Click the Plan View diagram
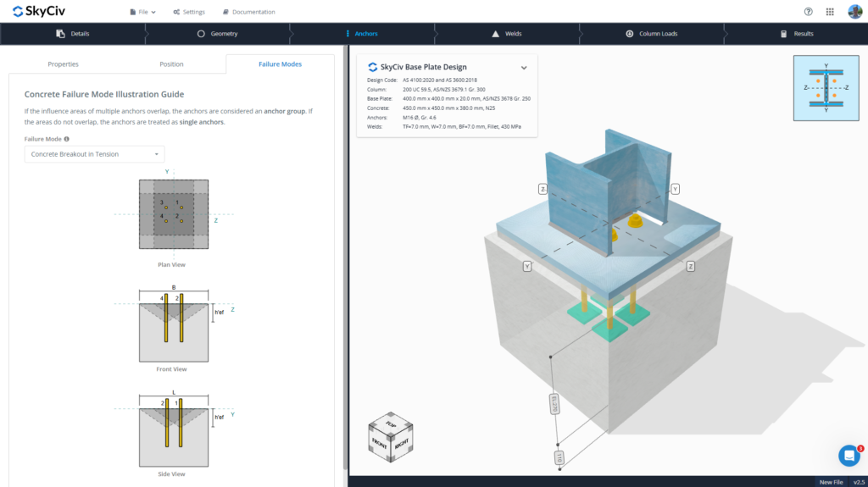868x487 pixels. [x=174, y=214]
